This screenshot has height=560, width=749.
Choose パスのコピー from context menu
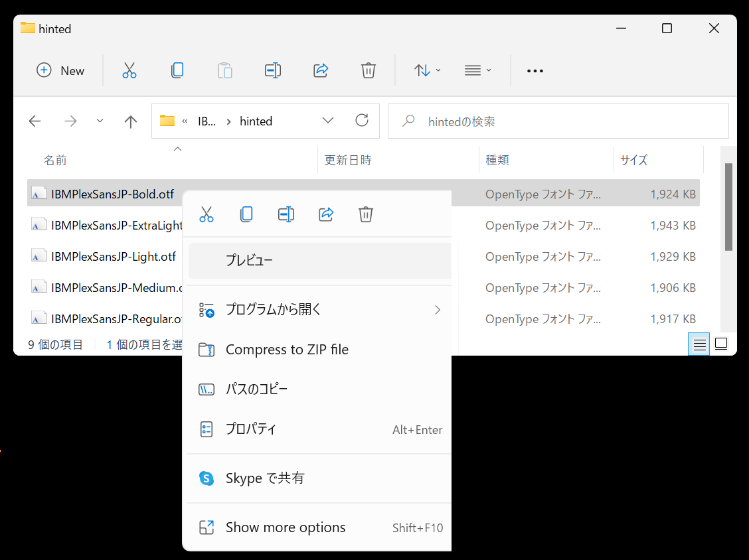[x=320, y=389]
